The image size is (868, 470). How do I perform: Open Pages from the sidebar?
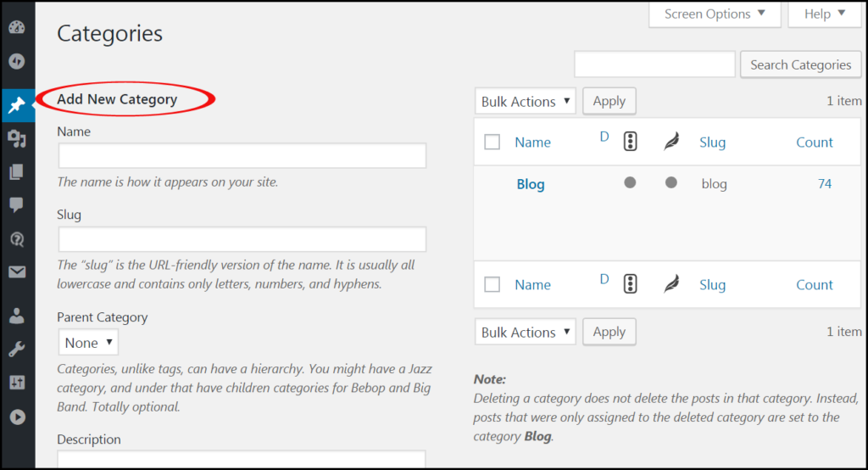16,172
